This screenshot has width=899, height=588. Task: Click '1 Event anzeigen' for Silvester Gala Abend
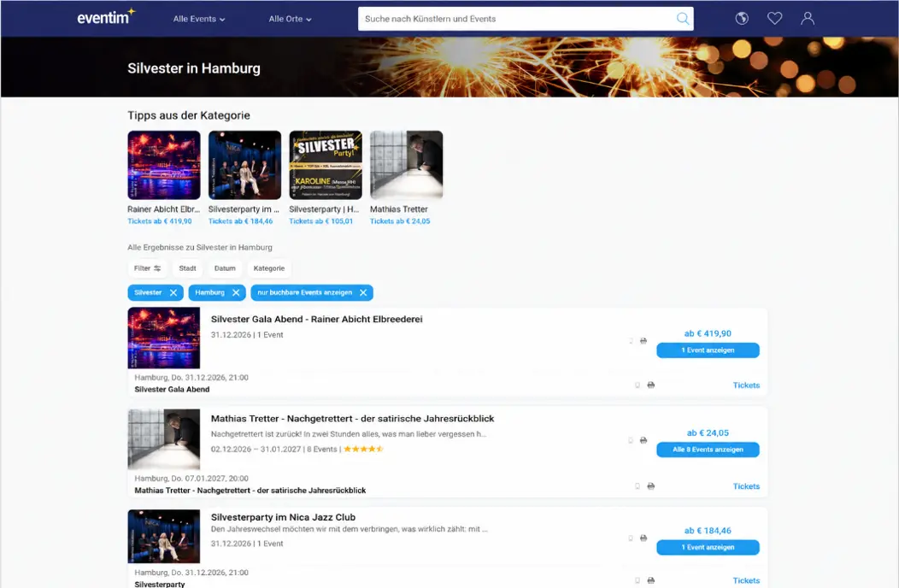pyautogui.click(x=708, y=350)
